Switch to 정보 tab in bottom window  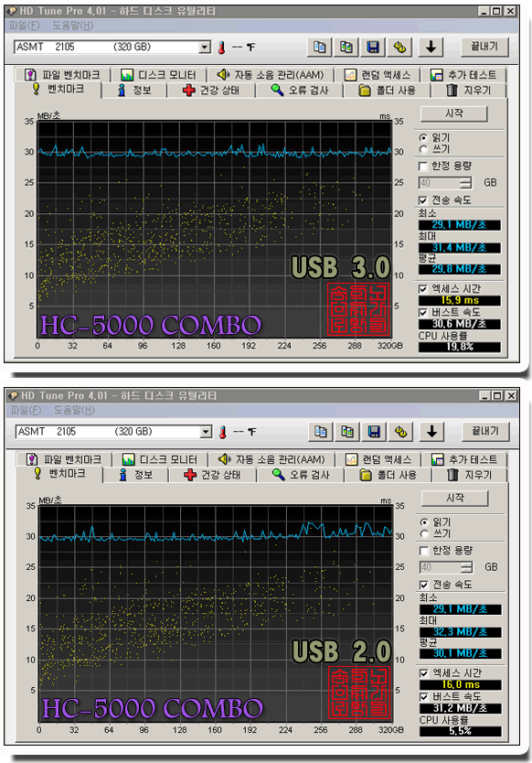click(x=135, y=475)
